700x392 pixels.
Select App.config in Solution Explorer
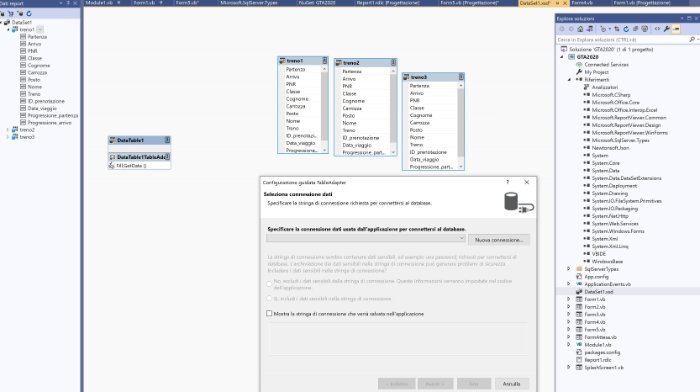(x=596, y=276)
